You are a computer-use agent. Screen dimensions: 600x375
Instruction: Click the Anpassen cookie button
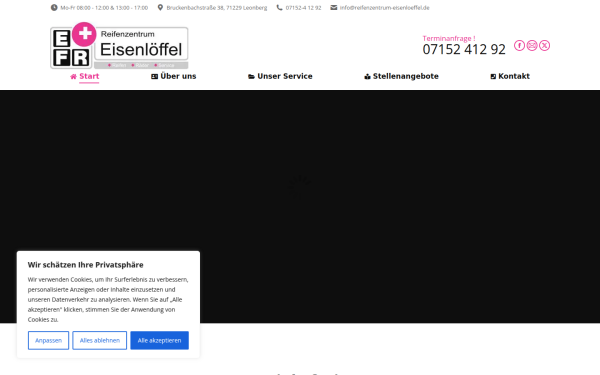[x=48, y=340]
